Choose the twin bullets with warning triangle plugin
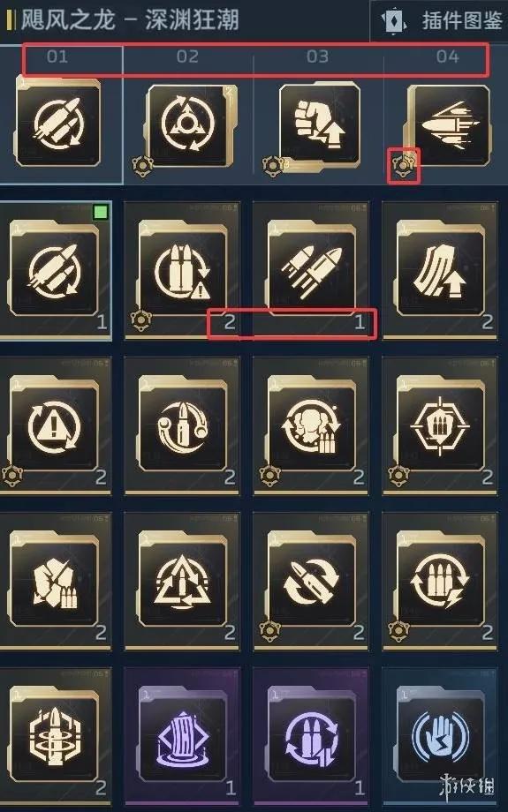The image size is (508, 812). click(x=182, y=270)
